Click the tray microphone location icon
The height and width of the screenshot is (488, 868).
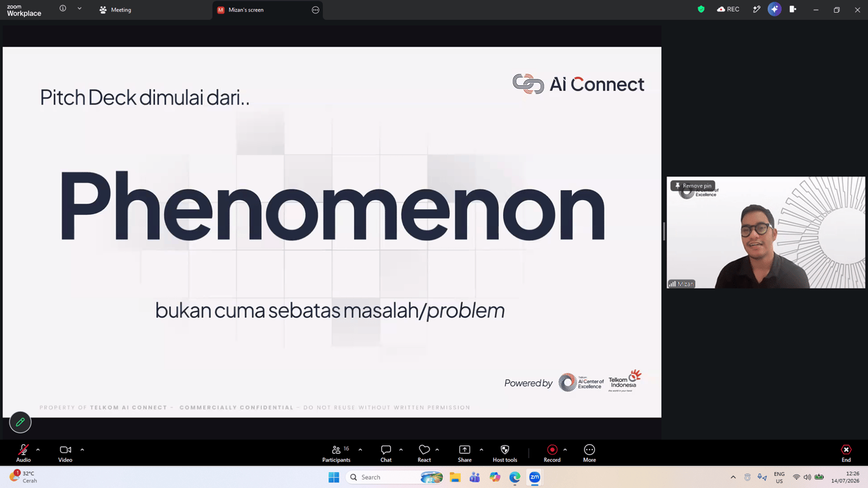coord(762,477)
